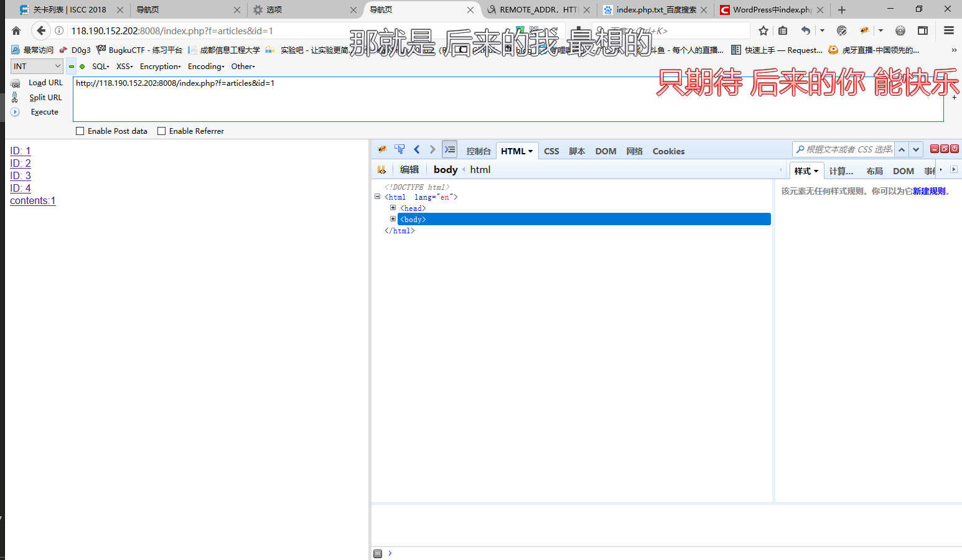This screenshot has height=560, width=962.
Task: Open the ID: 3 link
Action: [x=20, y=176]
